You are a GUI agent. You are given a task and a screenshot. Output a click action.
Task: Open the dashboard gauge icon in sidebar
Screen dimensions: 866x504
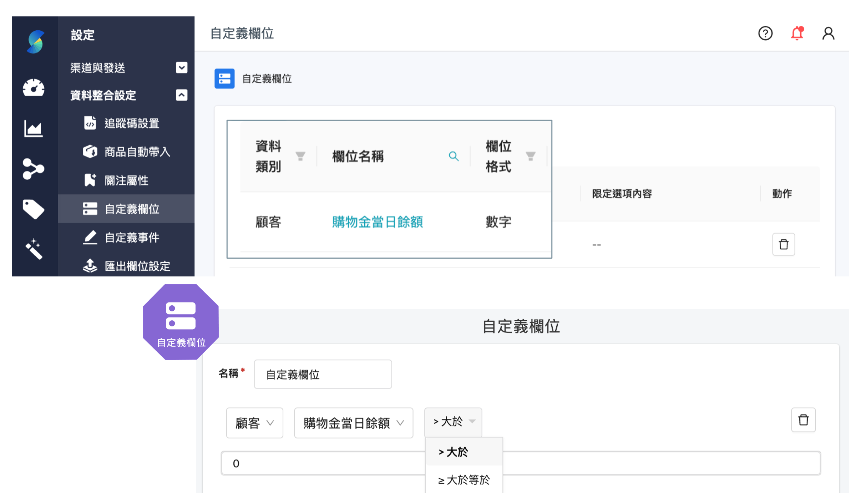coord(34,88)
